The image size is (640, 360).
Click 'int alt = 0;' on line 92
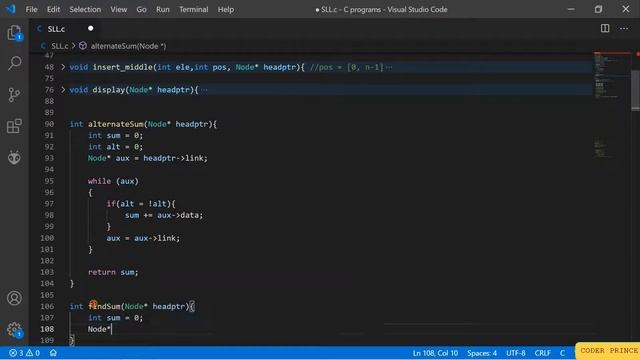click(x=116, y=147)
